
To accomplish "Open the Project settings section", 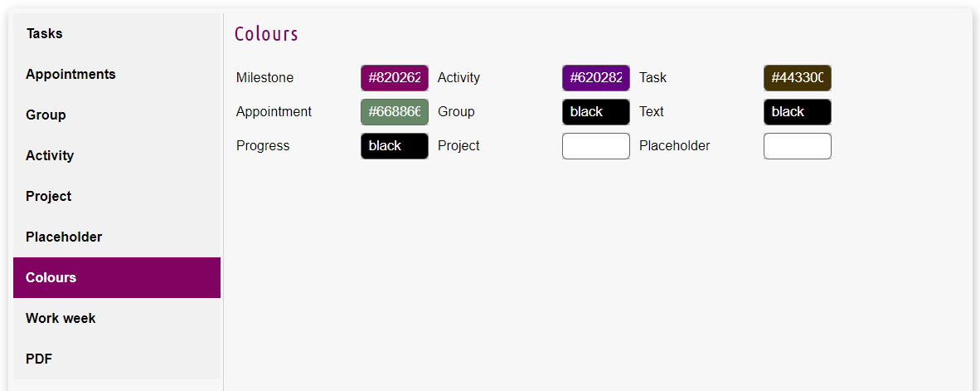I will click(49, 197).
